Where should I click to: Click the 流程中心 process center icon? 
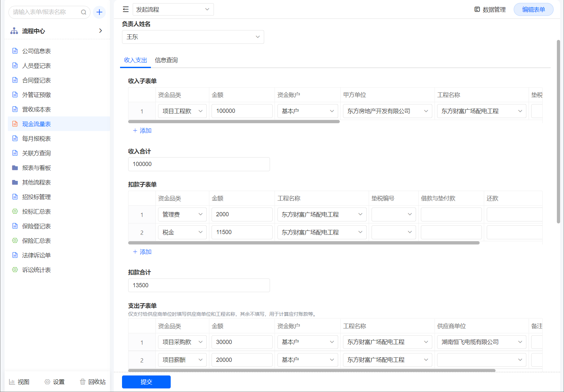14,31
